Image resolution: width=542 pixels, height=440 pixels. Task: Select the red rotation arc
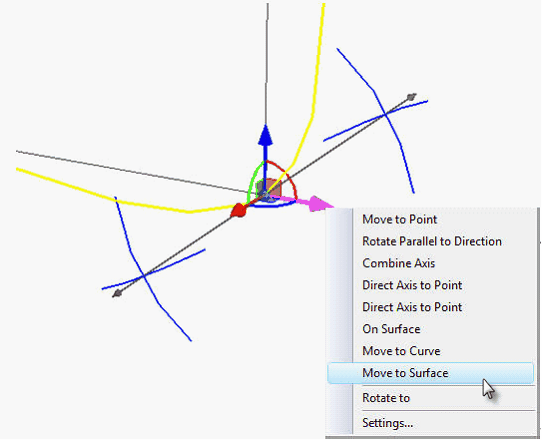287,176
